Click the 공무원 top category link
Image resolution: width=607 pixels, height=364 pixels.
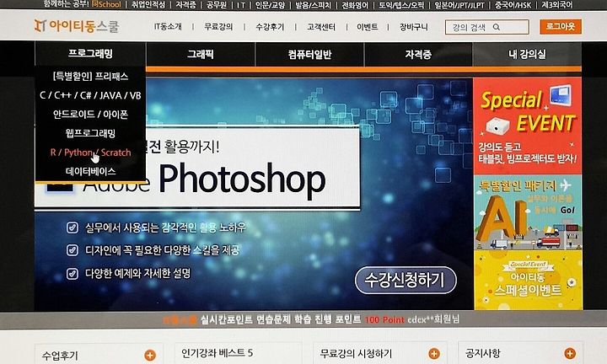(x=216, y=5)
